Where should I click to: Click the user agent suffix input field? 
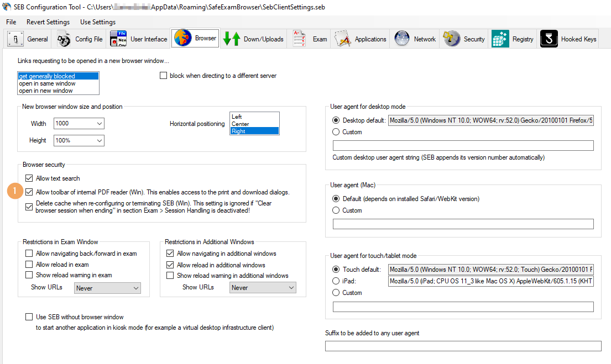(x=463, y=346)
